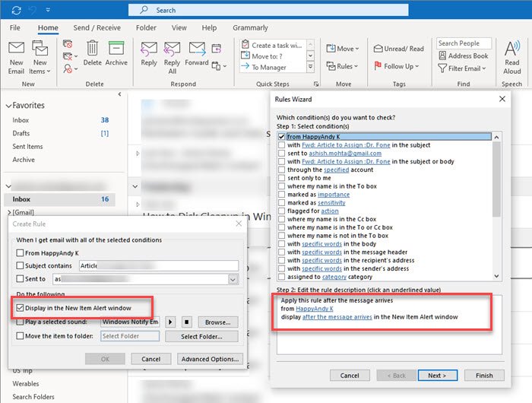
Task: Click the Send/Receive sync icon in title bar
Action: tap(16, 10)
